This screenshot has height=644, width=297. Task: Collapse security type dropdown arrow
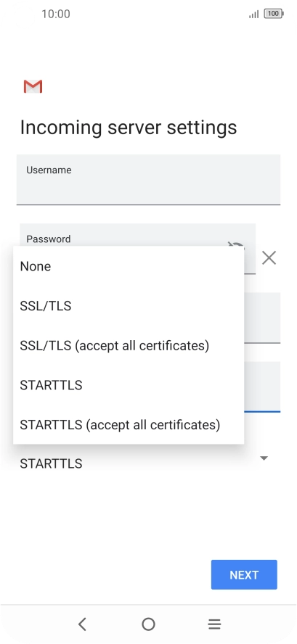[264, 458]
